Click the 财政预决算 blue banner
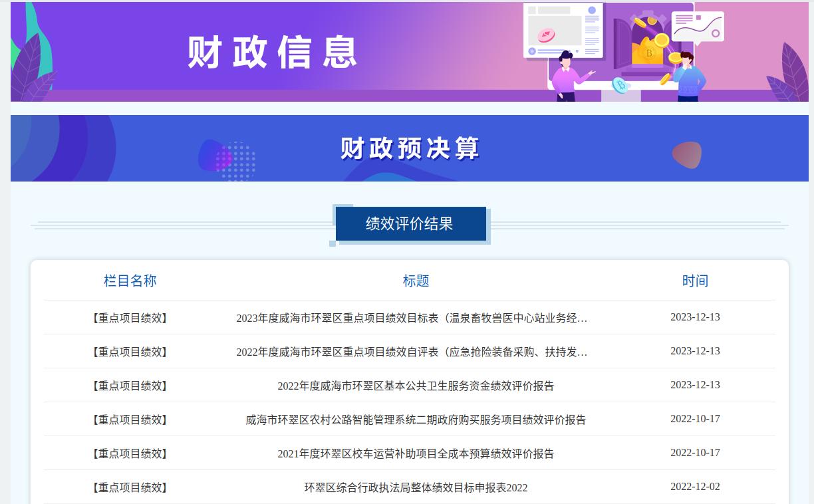Screen dimensions: 814x504 coord(409,148)
